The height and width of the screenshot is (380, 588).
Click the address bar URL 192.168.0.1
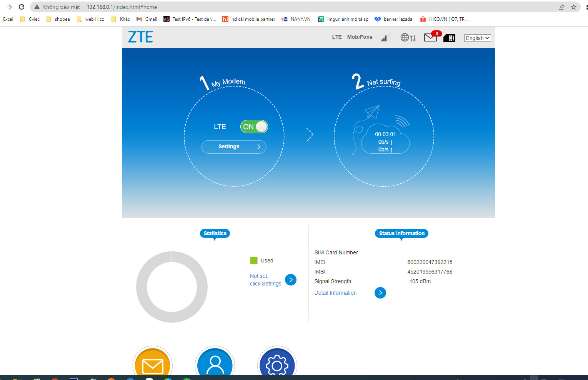click(x=122, y=7)
